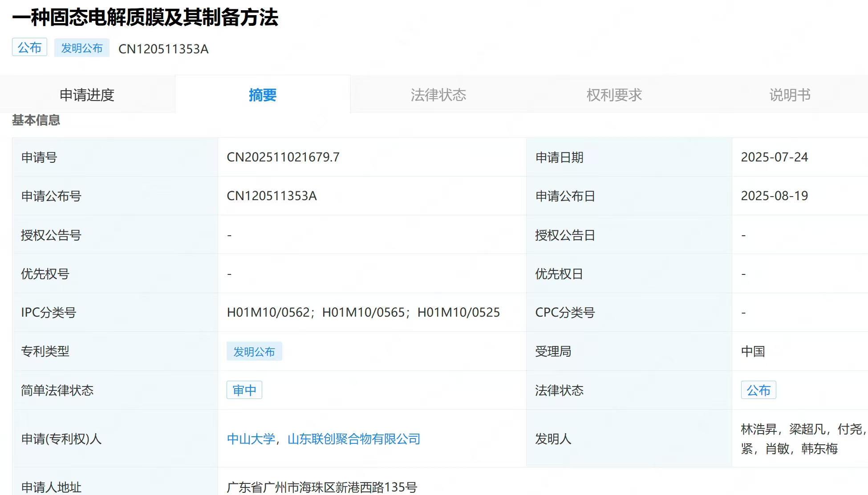868x495 pixels.
Task: Click the inventors list starting 林浩昇
Action: tap(804, 439)
